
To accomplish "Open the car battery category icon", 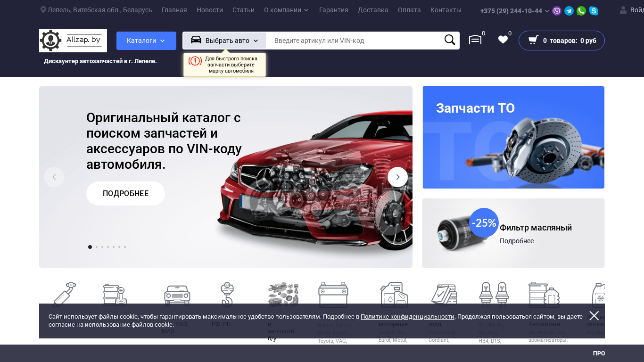I will [x=333, y=295].
